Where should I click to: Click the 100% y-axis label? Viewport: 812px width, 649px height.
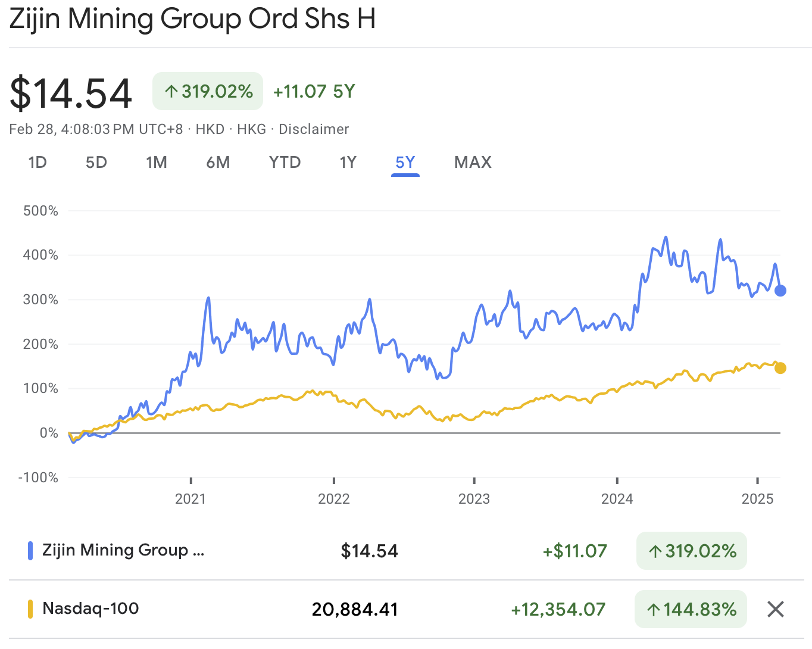(x=40, y=388)
